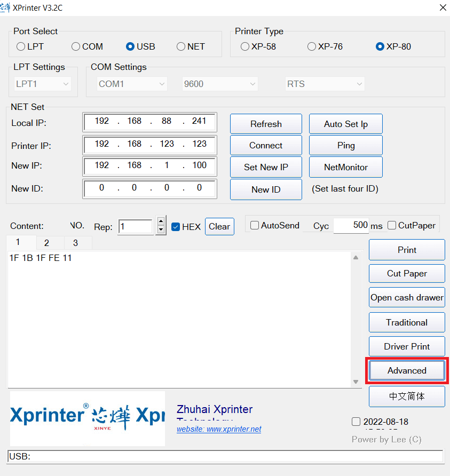
Task: Enable the AutoSend checkbox
Action: tap(255, 225)
